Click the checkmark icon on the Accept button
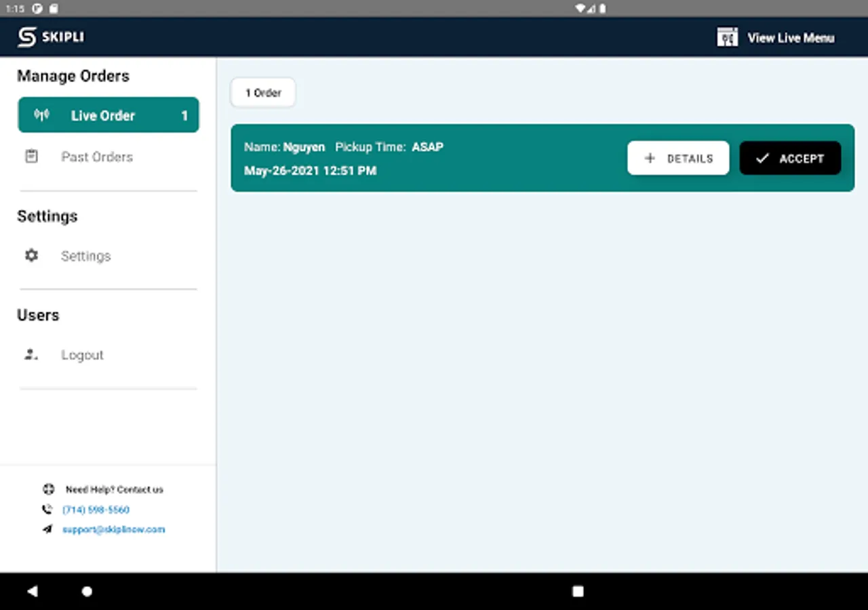 762,158
